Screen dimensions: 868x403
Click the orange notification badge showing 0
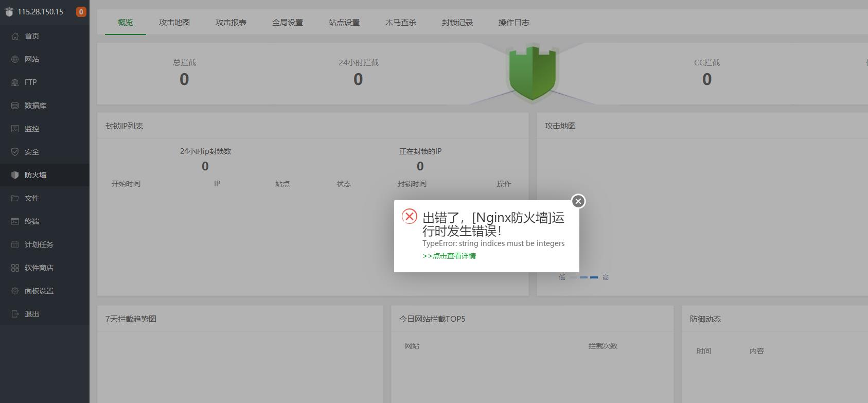[x=81, y=12]
